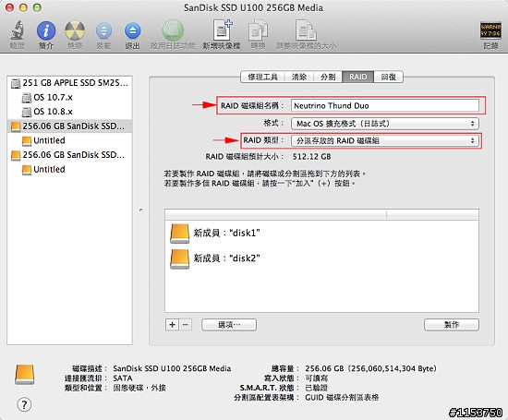Open the RAID type (RAID 類型) dropdown

click(384, 140)
